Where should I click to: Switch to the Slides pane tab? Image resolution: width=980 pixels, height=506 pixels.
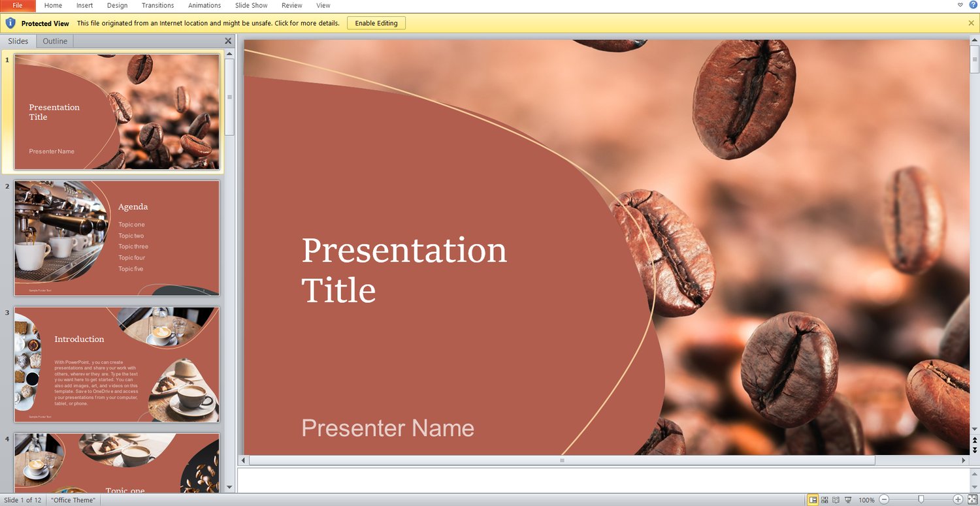point(18,41)
